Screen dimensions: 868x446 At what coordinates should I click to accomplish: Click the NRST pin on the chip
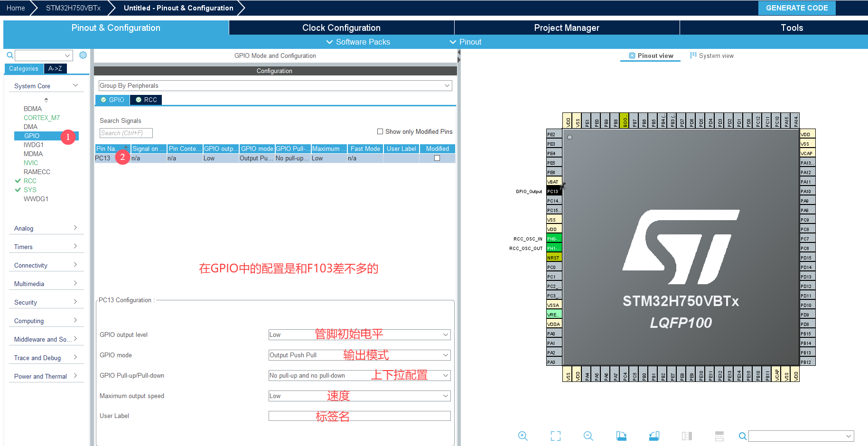click(x=554, y=258)
